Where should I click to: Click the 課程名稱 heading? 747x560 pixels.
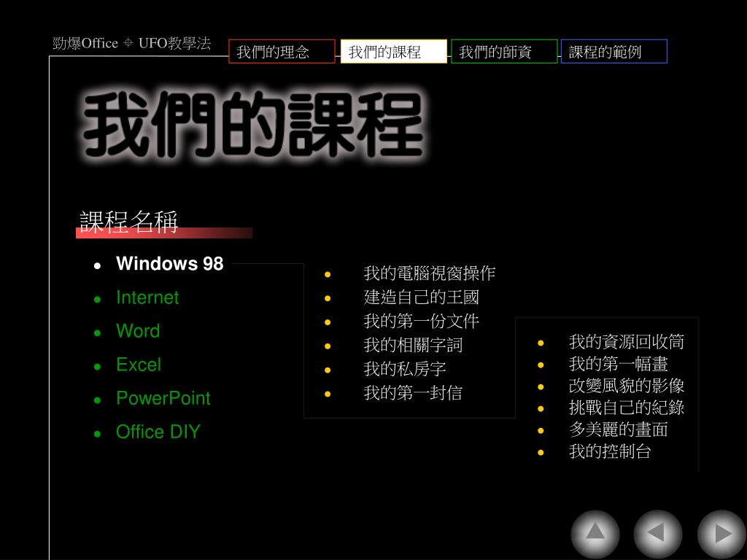128,222
